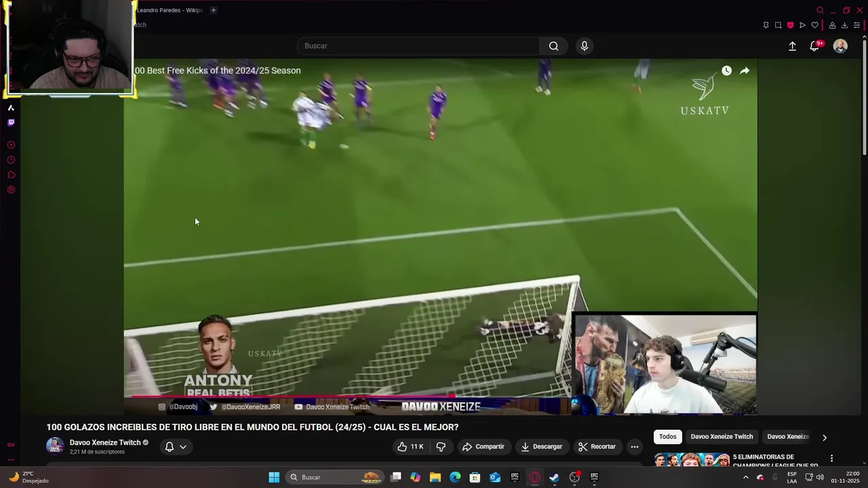Click the video title '100 Best Free Kicks of the 2024/25 Season'

[x=217, y=70]
